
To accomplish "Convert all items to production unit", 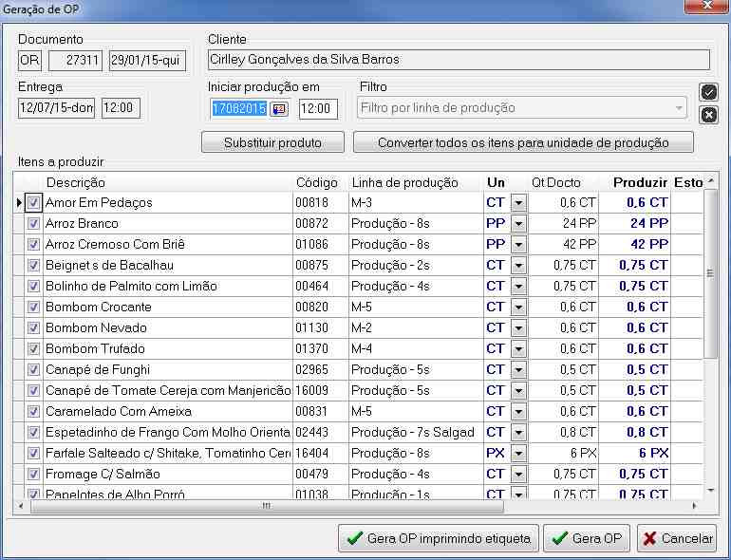I will (523, 142).
